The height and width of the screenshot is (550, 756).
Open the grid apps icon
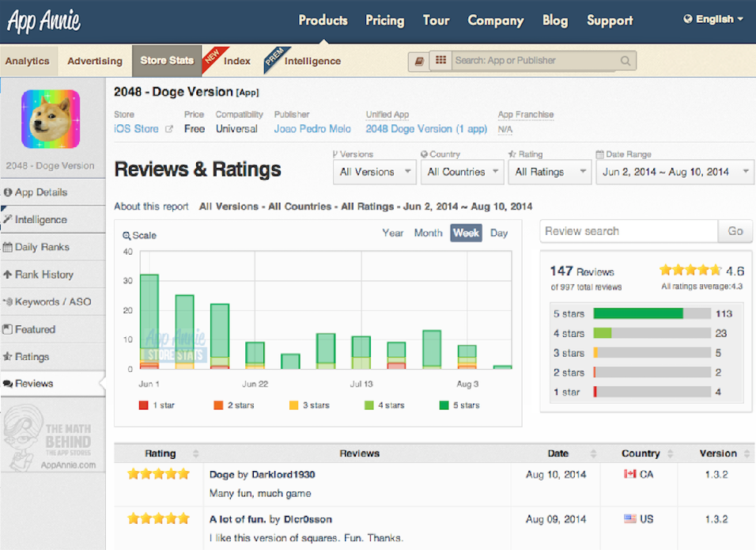click(440, 60)
